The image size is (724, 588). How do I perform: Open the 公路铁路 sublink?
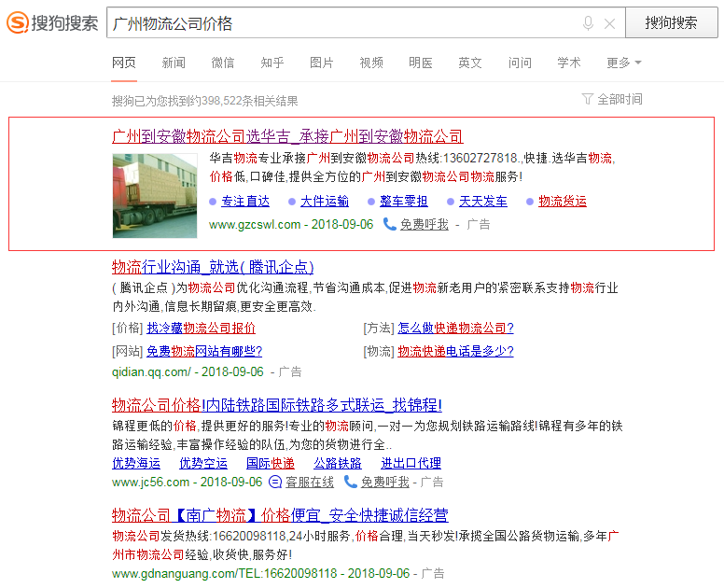coord(338,463)
